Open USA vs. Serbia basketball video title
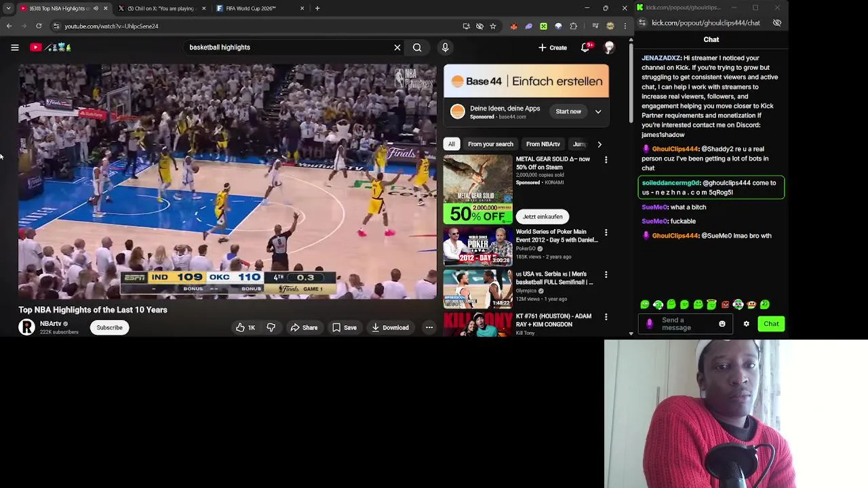 (554, 278)
